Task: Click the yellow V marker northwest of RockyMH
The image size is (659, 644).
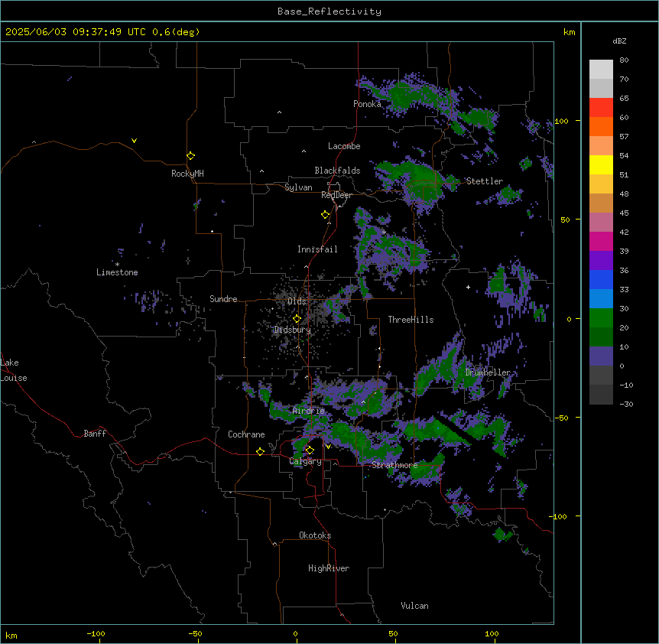Action: (x=134, y=141)
